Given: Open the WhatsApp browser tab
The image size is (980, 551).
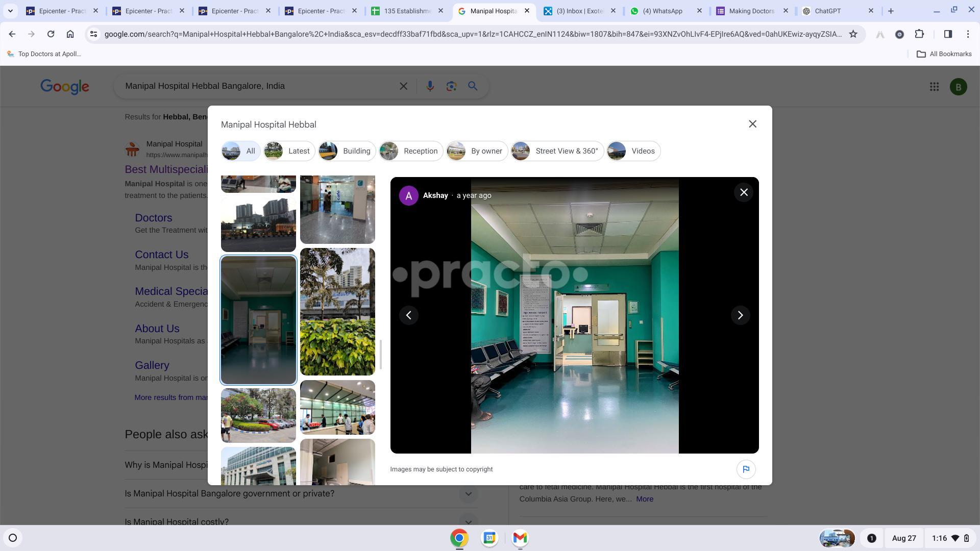Looking at the screenshot, I should [662, 11].
